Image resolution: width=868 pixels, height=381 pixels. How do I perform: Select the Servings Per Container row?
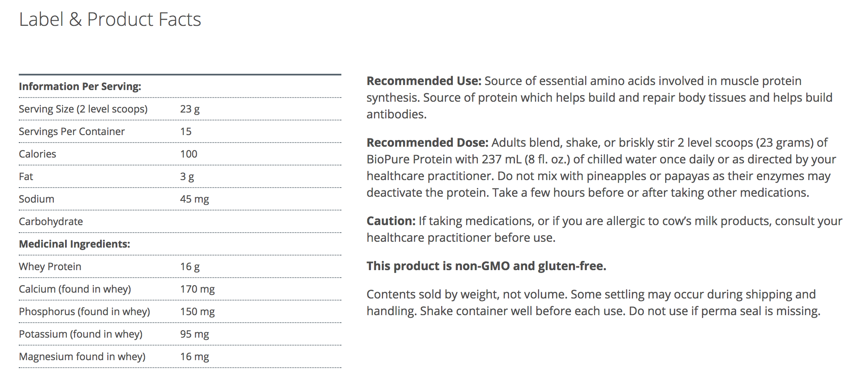(x=72, y=132)
